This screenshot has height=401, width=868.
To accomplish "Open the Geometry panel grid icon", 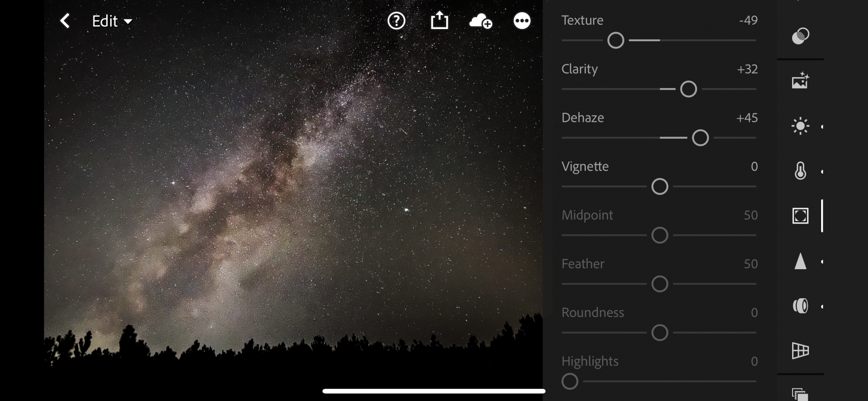I will [x=800, y=350].
